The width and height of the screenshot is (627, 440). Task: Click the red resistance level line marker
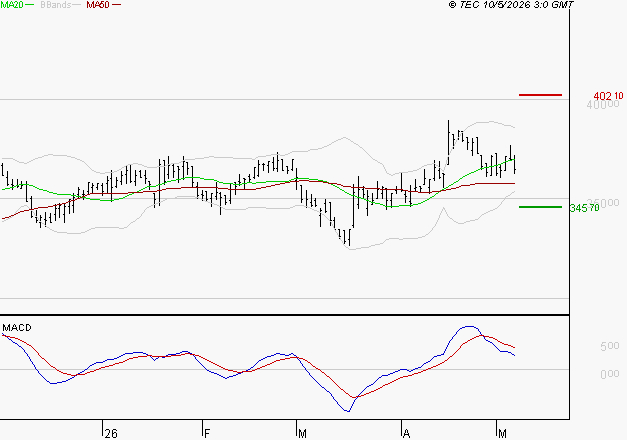(x=540, y=95)
